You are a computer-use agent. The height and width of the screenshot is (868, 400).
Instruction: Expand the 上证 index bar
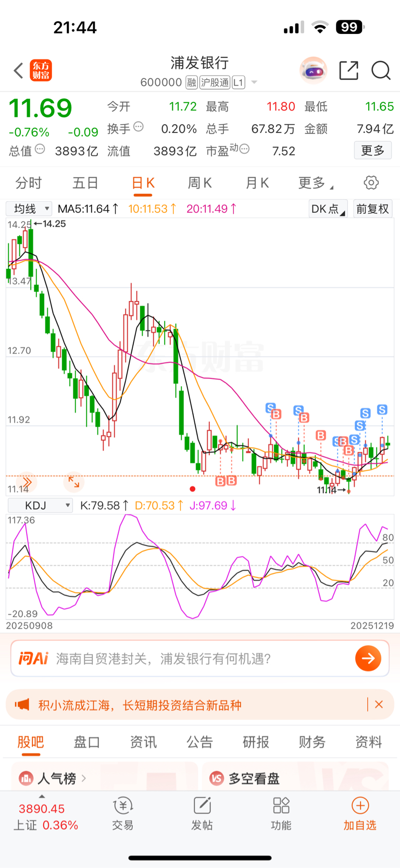[42, 797]
